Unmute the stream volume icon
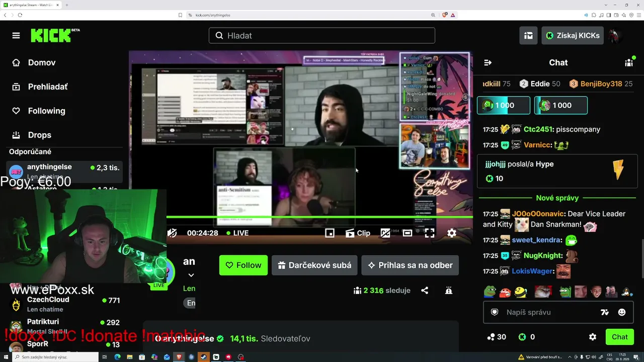The image size is (644, 362). (172, 233)
